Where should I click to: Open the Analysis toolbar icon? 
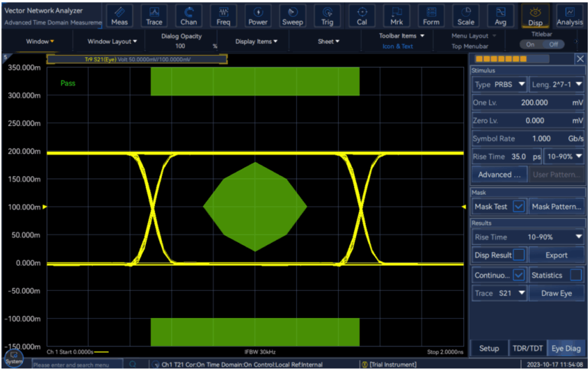point(569,16)
